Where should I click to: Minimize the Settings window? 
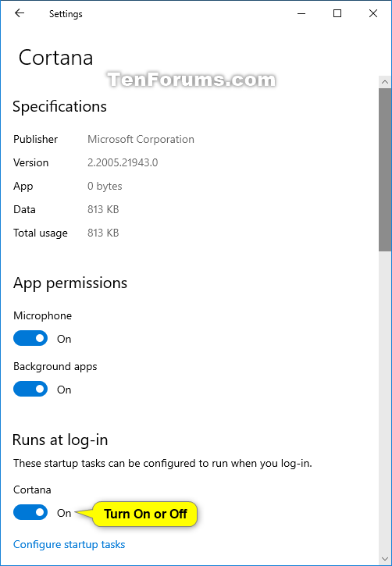pyautogui.click(x=301, y=14)
